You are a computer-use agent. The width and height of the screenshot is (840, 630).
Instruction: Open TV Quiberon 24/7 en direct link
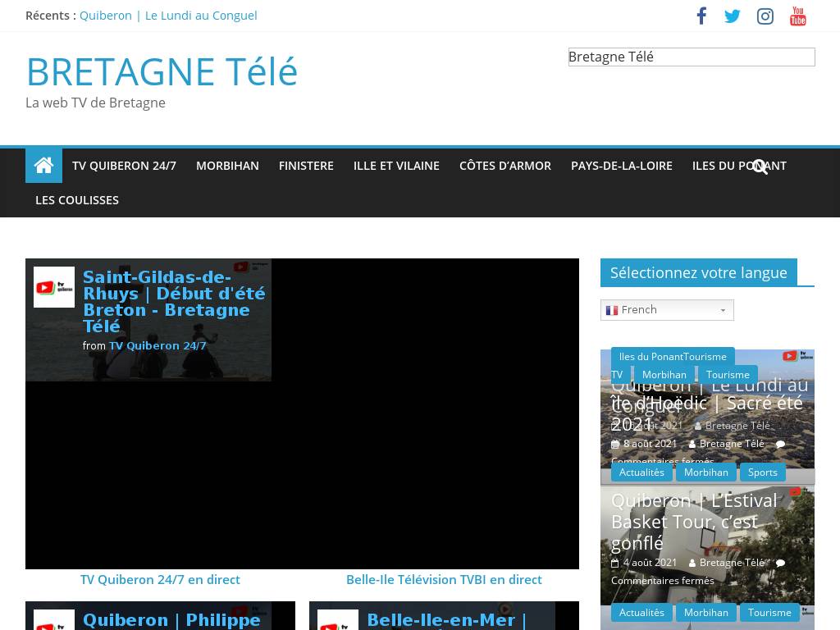(160, 579)
